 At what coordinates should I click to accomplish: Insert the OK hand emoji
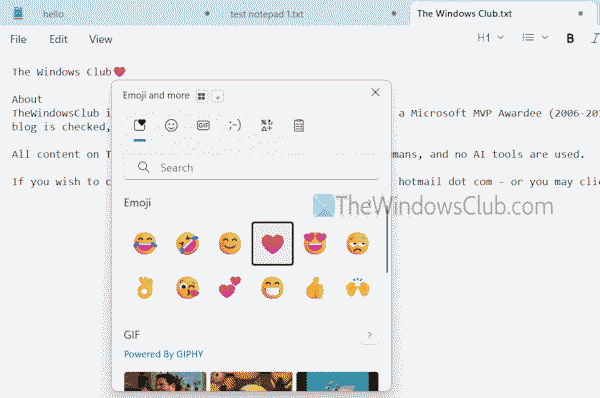point(145,288)
